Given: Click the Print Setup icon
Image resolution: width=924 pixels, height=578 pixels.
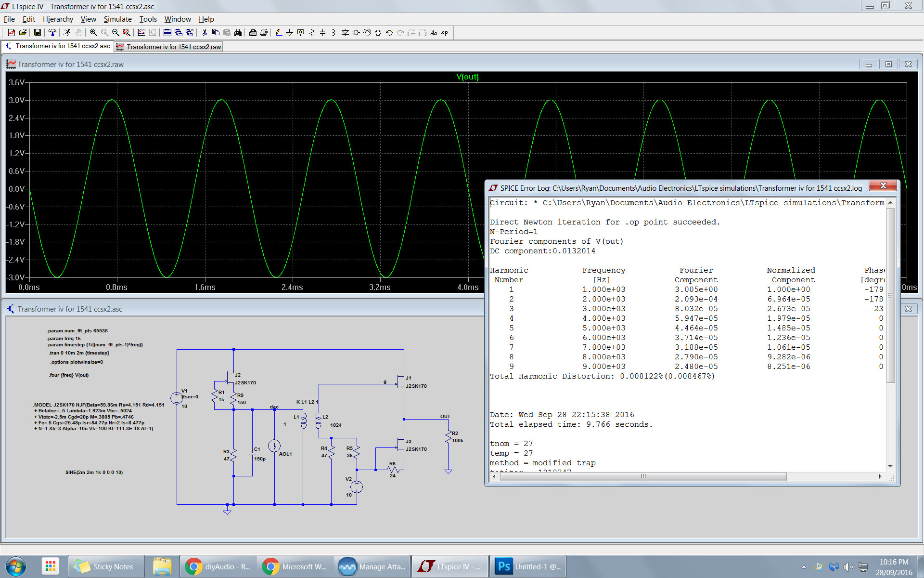Looking at the screenshot, I should [253, 33].
